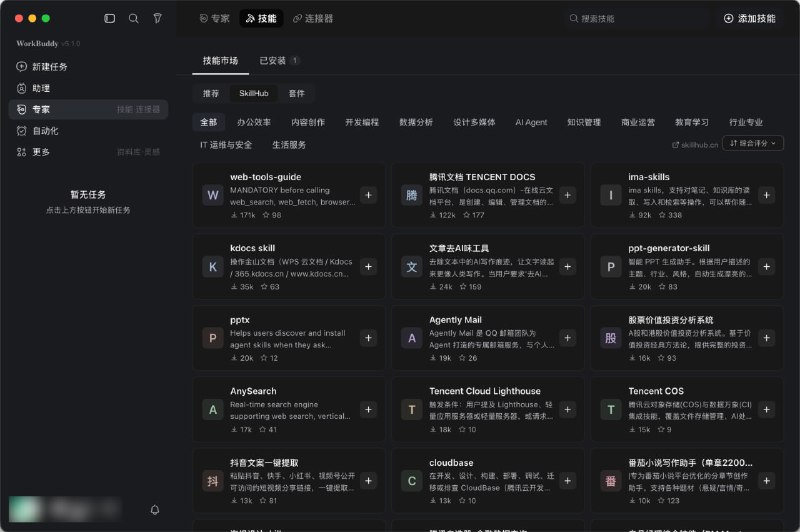Click the 腾 avatar of Tencent Docs
Image resolution: width=800 pixels, height=532 pixels.
pyautogui.click(x=412, y=195)
